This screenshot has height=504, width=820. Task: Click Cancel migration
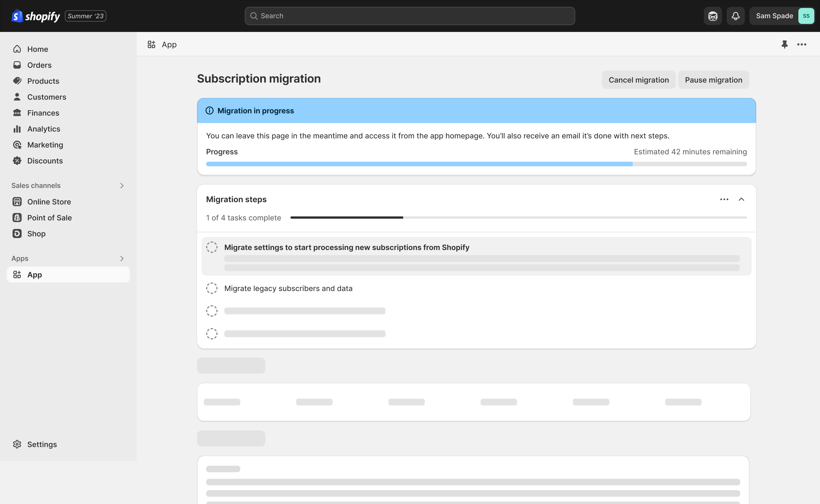639,80
